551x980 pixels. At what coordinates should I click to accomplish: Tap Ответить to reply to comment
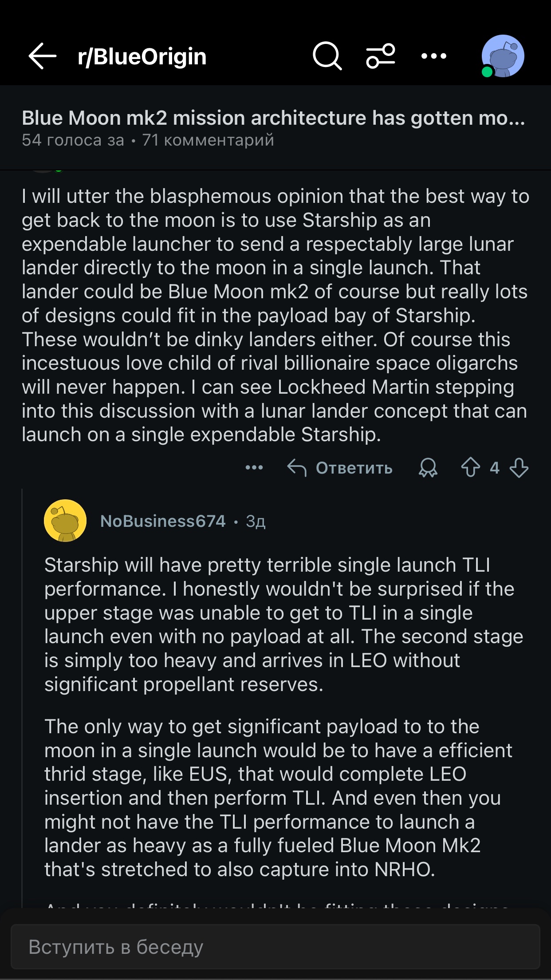354,468
